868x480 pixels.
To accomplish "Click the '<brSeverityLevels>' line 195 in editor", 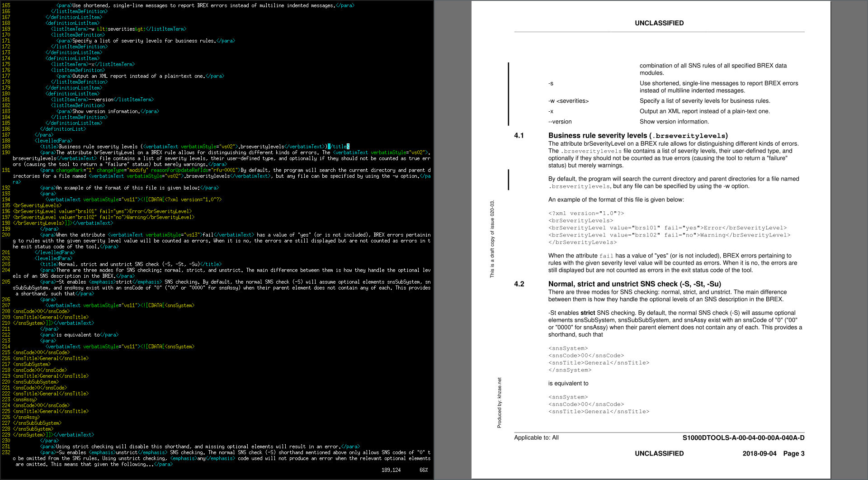I will [38, 205].
